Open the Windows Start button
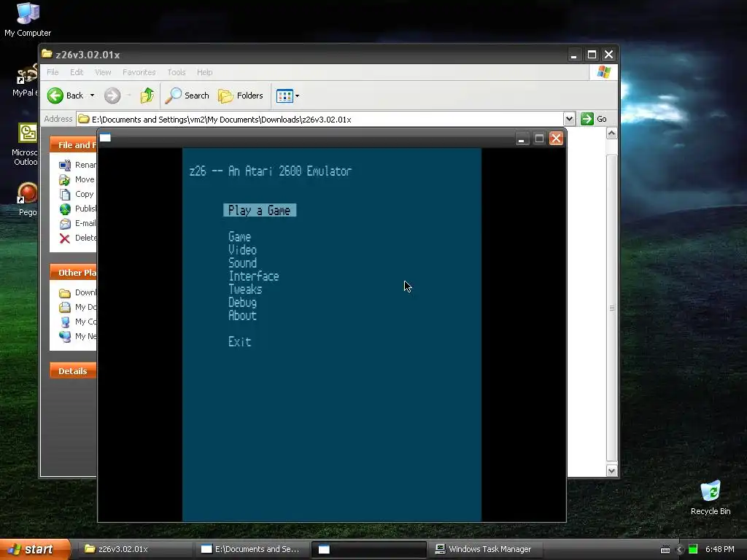Viewport: 747px width, 560px height. (x=35, y=549)
